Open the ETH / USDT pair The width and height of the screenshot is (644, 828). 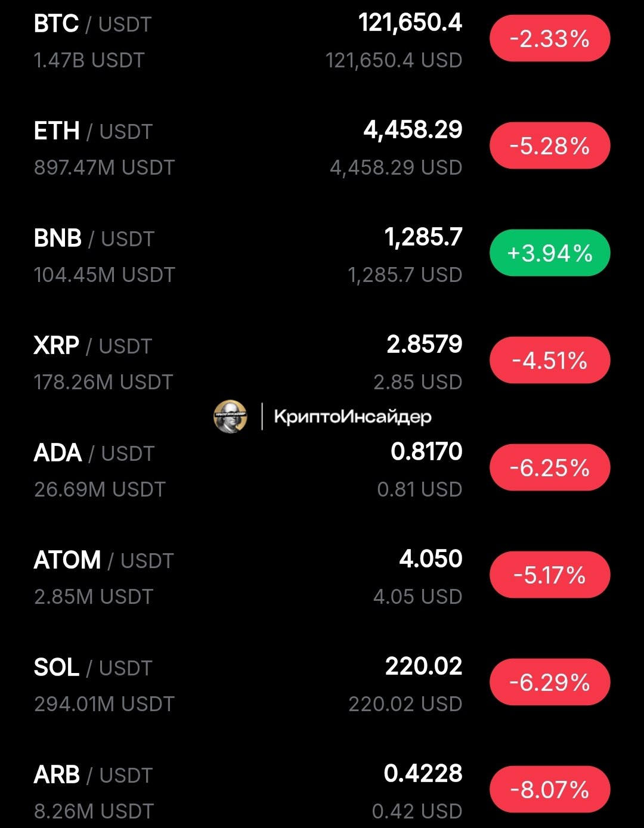coord(93,132)
